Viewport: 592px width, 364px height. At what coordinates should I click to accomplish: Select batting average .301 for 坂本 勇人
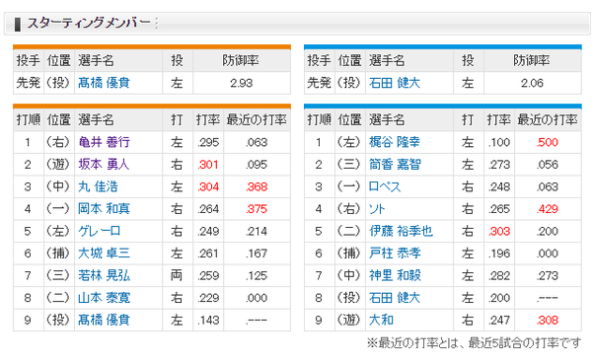[208, 165]
